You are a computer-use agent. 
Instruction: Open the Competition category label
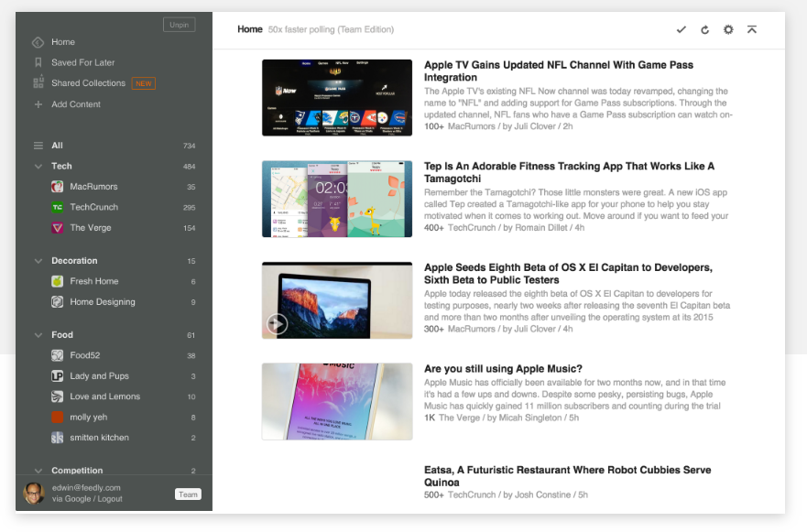[77, 471]
